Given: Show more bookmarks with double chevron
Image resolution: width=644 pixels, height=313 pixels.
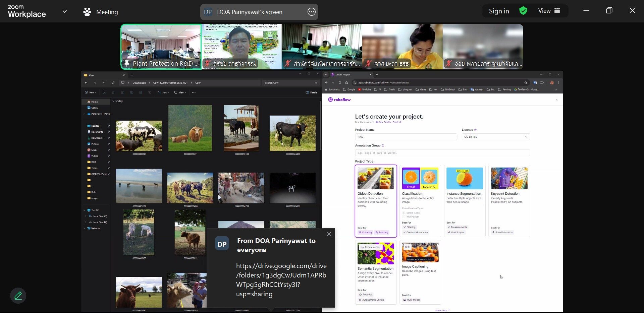Looking at the screenshot, I should [x=556, y=89].
